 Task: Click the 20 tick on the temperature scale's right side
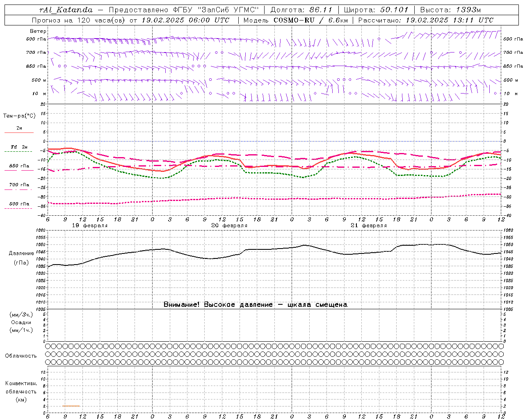pos(506,104)
